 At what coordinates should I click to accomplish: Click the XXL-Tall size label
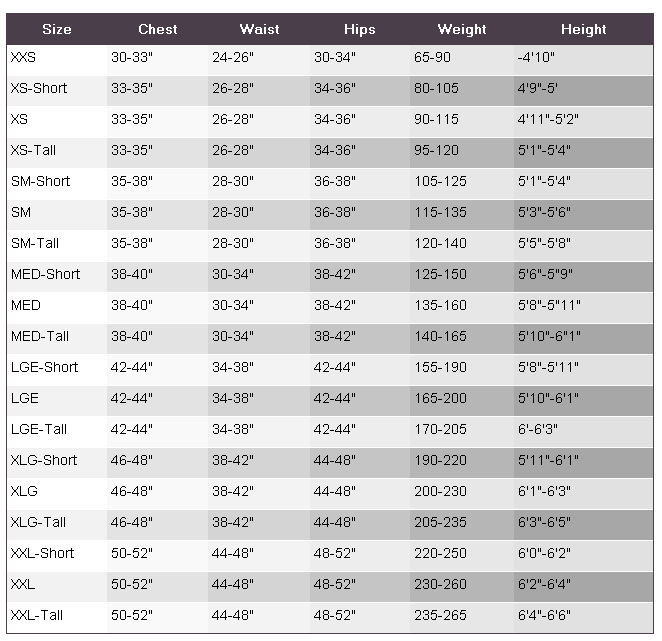tap(37, 615)
